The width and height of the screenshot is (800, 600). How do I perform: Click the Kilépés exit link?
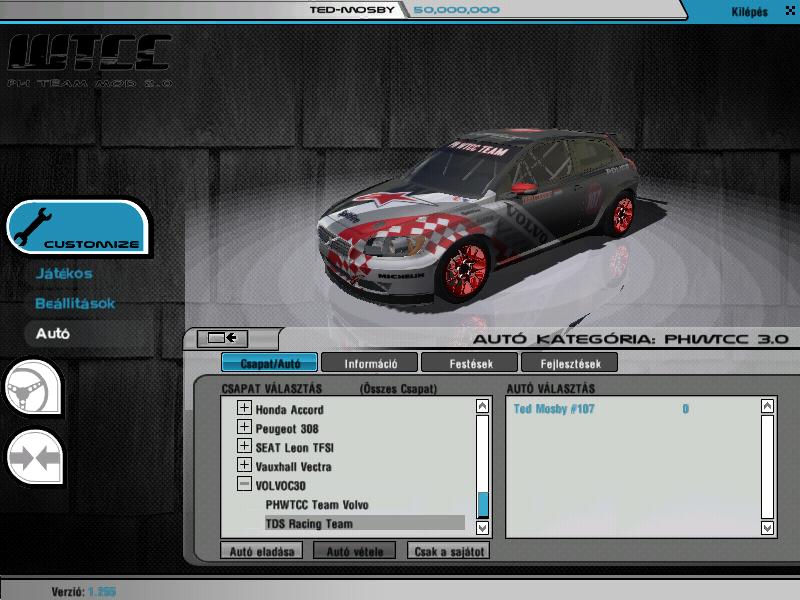click(749, 11)
